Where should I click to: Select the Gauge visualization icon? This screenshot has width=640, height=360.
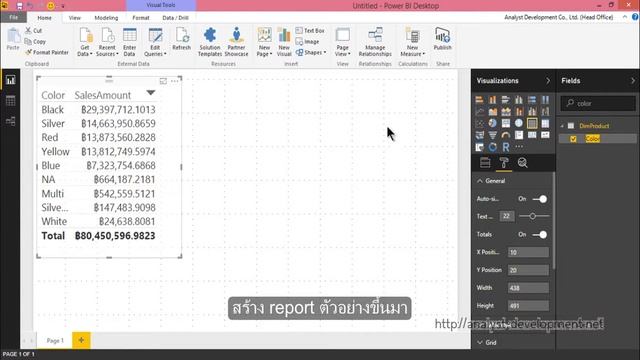point(506,135)
